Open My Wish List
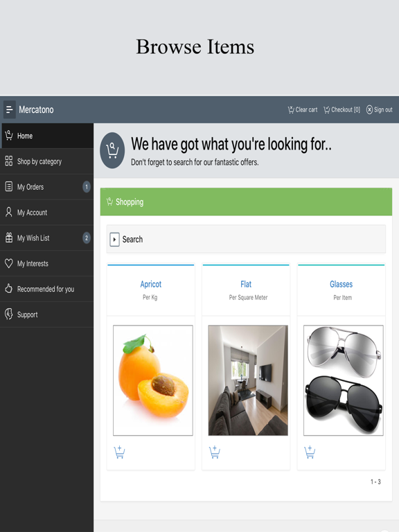The image size is (399, 532). click(x=47, y=238)
